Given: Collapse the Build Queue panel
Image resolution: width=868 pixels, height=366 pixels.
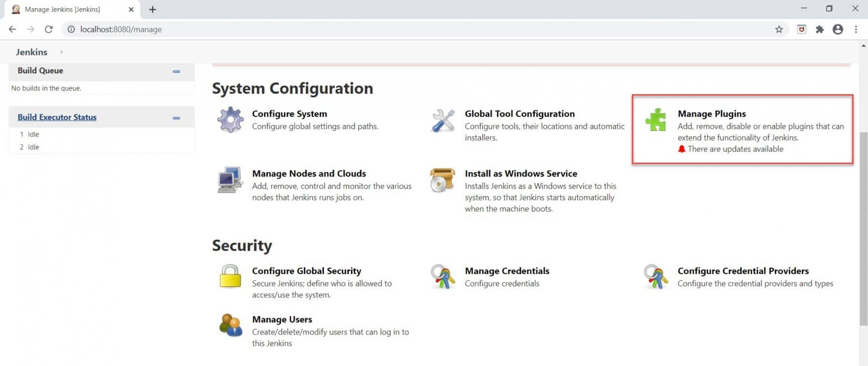Looking at the screenshot, I should tap(176, 71).
